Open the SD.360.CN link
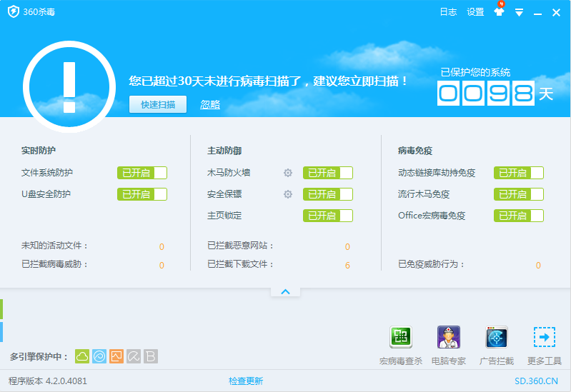Viewport: 571px width, 392px height. point(536,381)
